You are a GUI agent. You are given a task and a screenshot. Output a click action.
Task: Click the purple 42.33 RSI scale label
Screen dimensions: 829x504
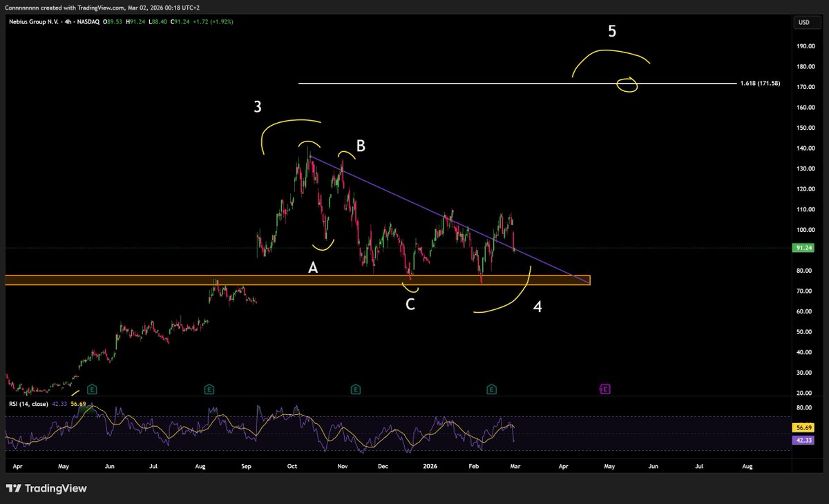point(804,439)
